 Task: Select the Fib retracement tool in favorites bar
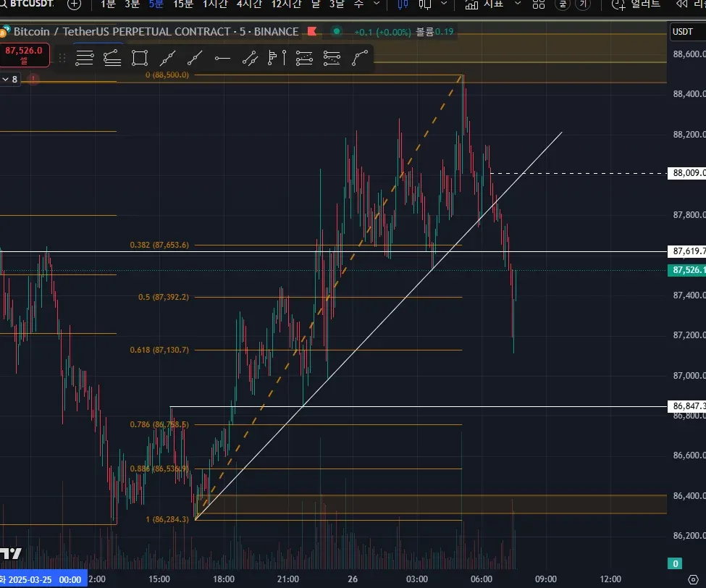tap(84, 58)
